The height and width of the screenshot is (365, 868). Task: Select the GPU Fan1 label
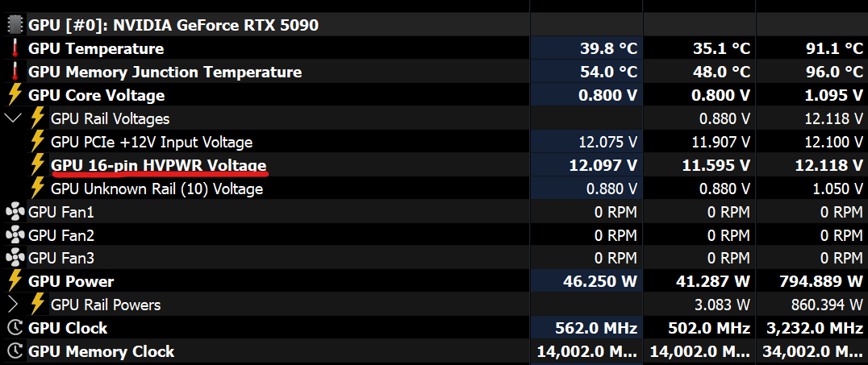point(61,212)
